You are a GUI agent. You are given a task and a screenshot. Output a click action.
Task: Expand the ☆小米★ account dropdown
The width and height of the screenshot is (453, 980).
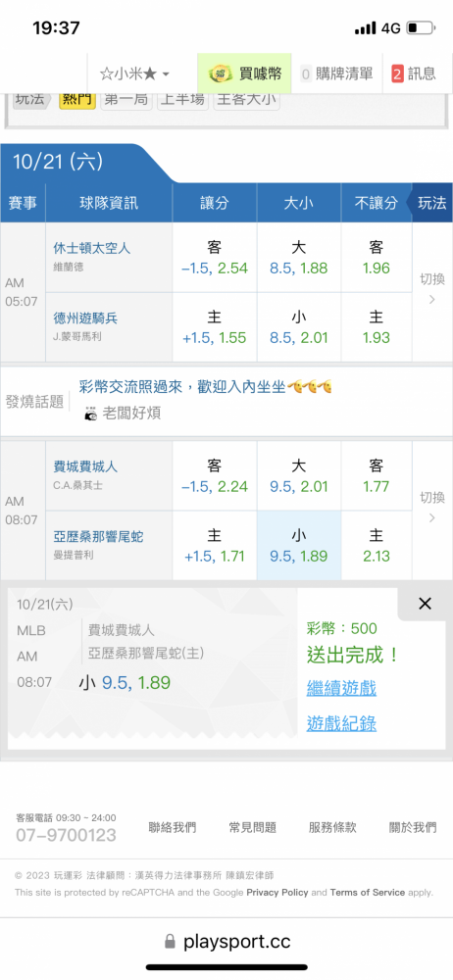click(134, 73)
